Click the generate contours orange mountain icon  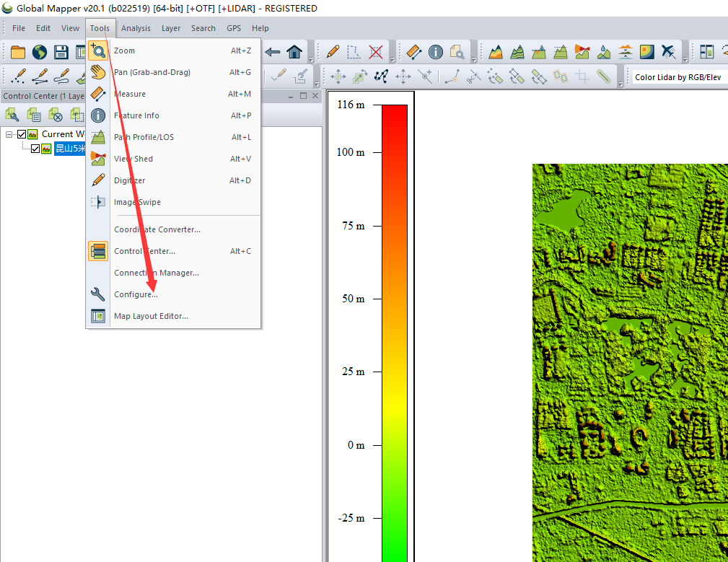496,52
